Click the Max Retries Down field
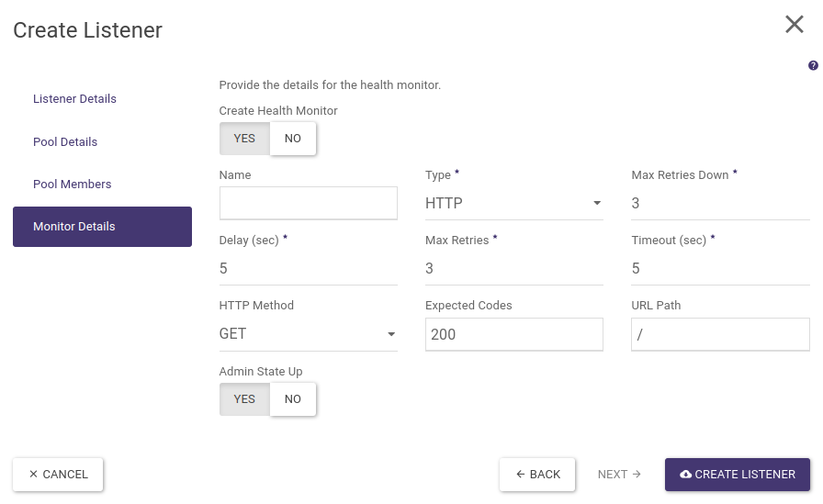823x504 pixels. point(720,204)
